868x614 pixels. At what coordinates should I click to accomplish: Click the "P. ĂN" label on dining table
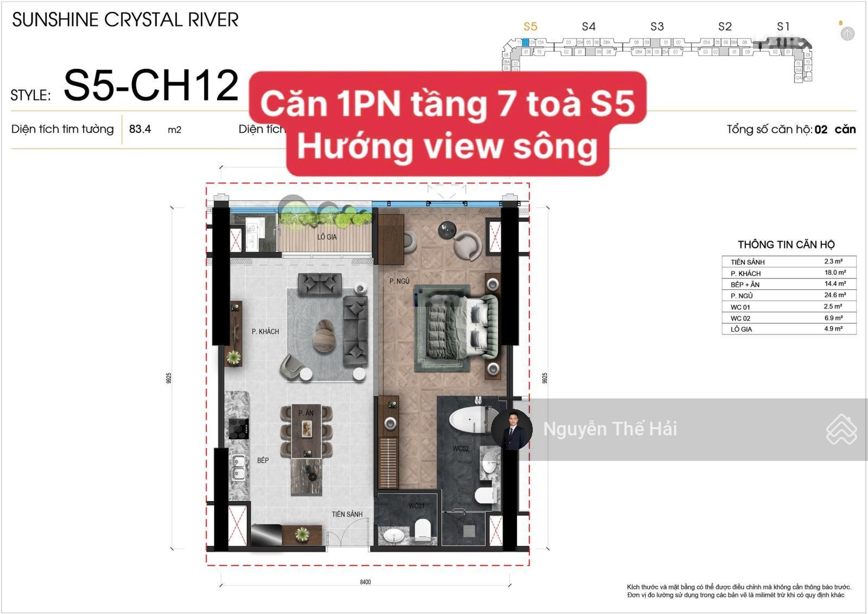pyautogui.click(x=306, y=413)
